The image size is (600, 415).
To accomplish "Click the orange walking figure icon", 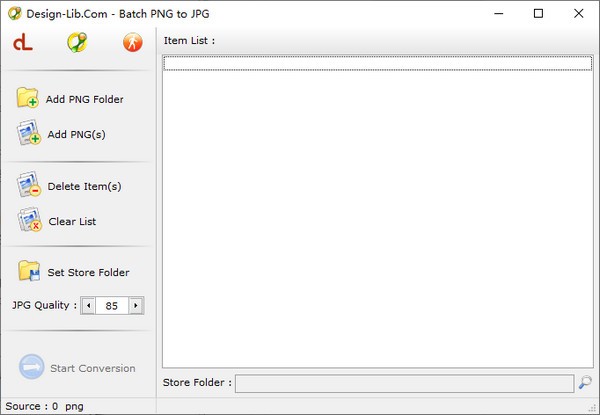I will [132, 42].
